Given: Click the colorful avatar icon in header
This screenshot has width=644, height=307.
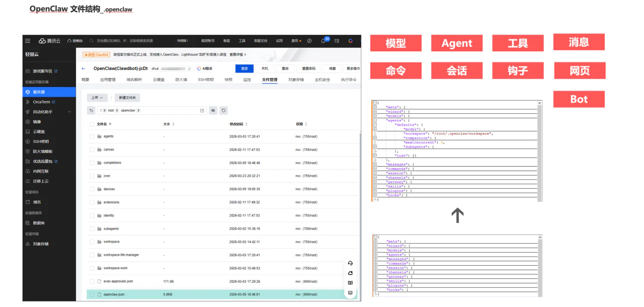Looking at the screenshot, I should click(x=351, y=41).
